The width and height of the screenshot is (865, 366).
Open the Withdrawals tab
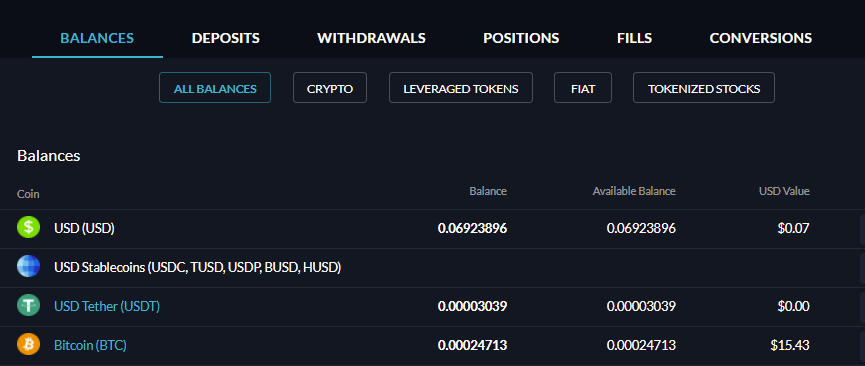371,38
